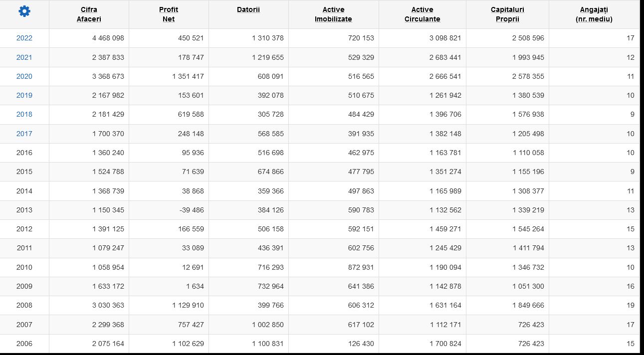Open the 2018 year link
This screenshot has width=644, height=355.
pyautogui.click(x=24, y=114)
